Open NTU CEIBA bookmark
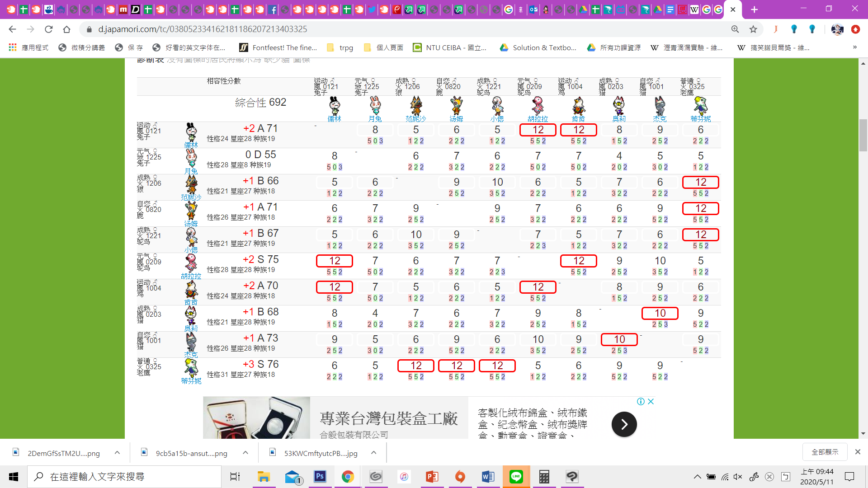This screenshot has height=488, width=868. pyautogui.click(x=449, y=47)
